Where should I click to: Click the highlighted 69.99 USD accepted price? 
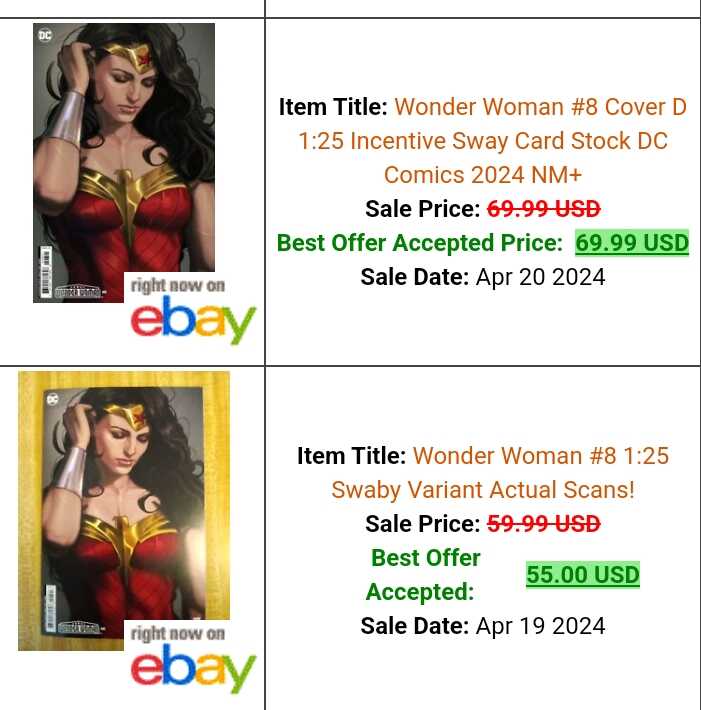point(632,243)
